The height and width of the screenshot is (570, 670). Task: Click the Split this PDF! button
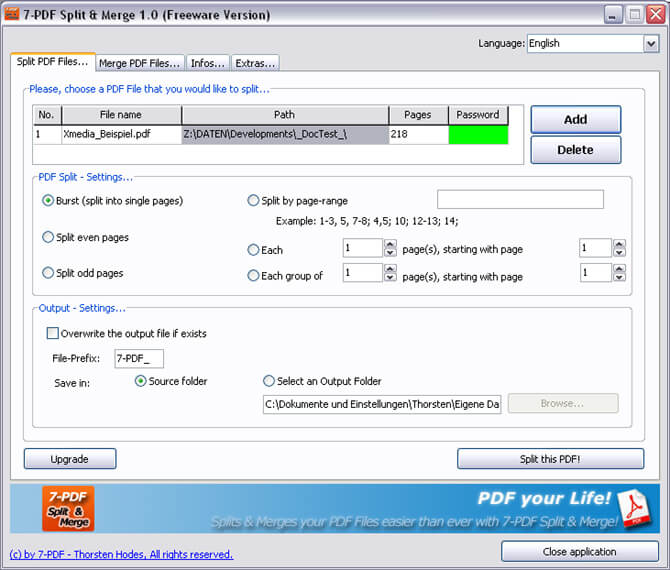[550, 459]
